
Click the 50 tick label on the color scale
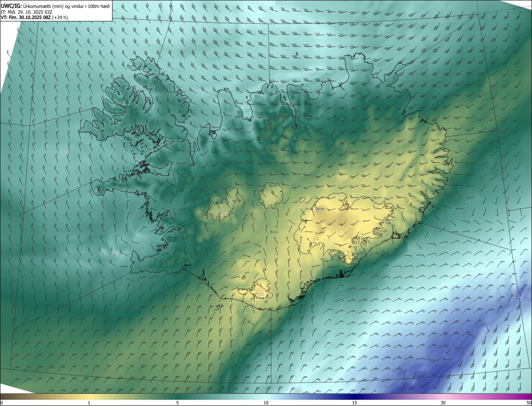[x=529, y=403]
